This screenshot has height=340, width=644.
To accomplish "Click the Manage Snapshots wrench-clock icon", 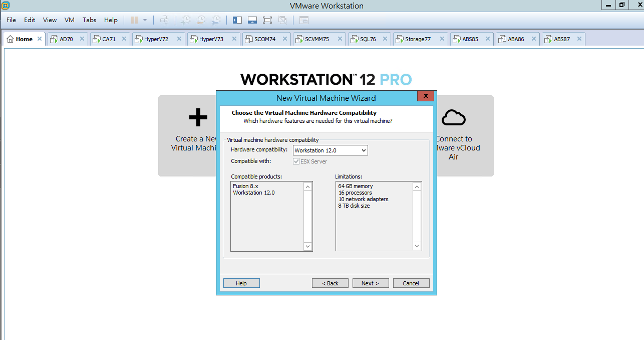I will 216,20.
